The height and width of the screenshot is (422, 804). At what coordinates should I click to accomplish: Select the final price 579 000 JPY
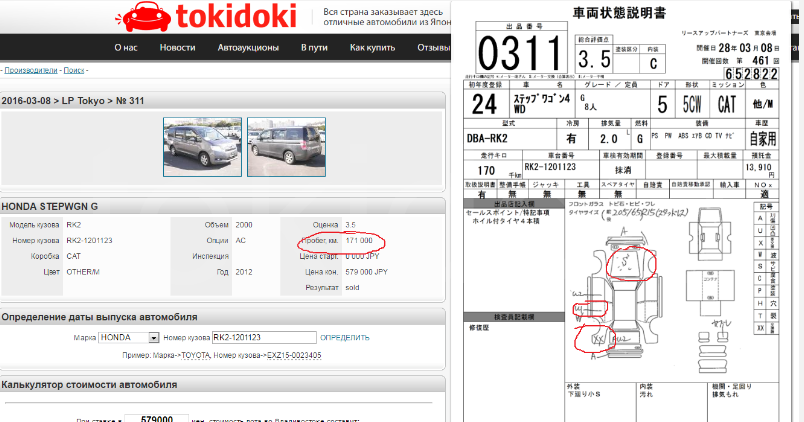pos(367,272)
